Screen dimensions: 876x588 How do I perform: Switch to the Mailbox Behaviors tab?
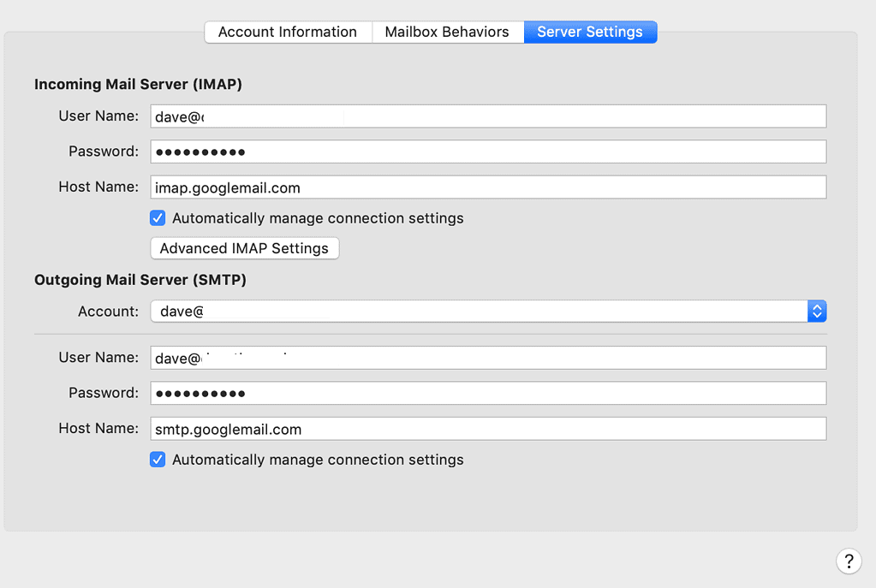(x=448, y=32)
